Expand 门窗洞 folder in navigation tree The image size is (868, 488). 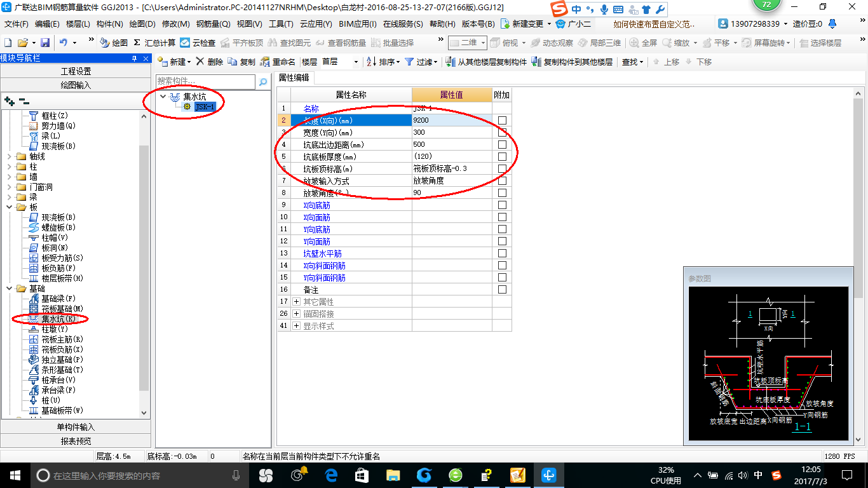(x=10, y=187)
